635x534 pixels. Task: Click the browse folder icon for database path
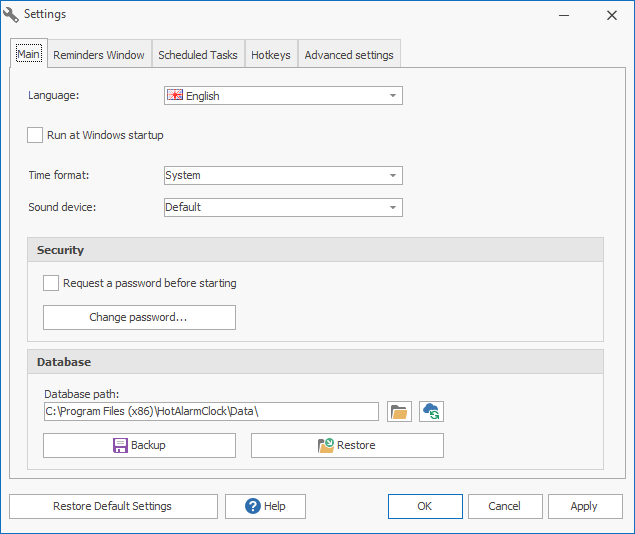pyautogui.click(x=400, y=412)
